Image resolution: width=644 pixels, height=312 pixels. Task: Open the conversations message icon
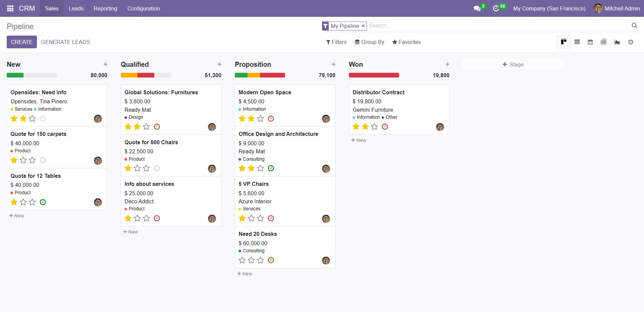pos(477,8)
